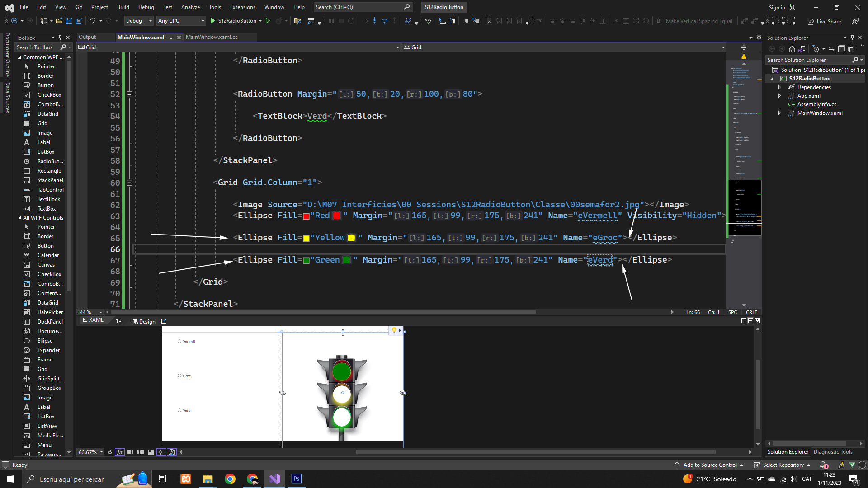Image resolution: width=868 pixels, height=488 pixels.
Task: Click the Live Share button
Action: (825, 21)
